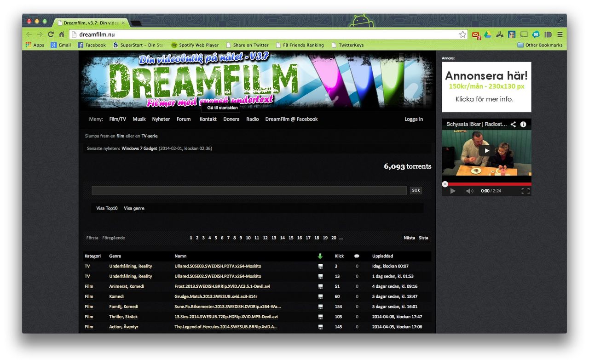Open the Gmail mail checker extension
Screen dimensions: 589x364
476,34
